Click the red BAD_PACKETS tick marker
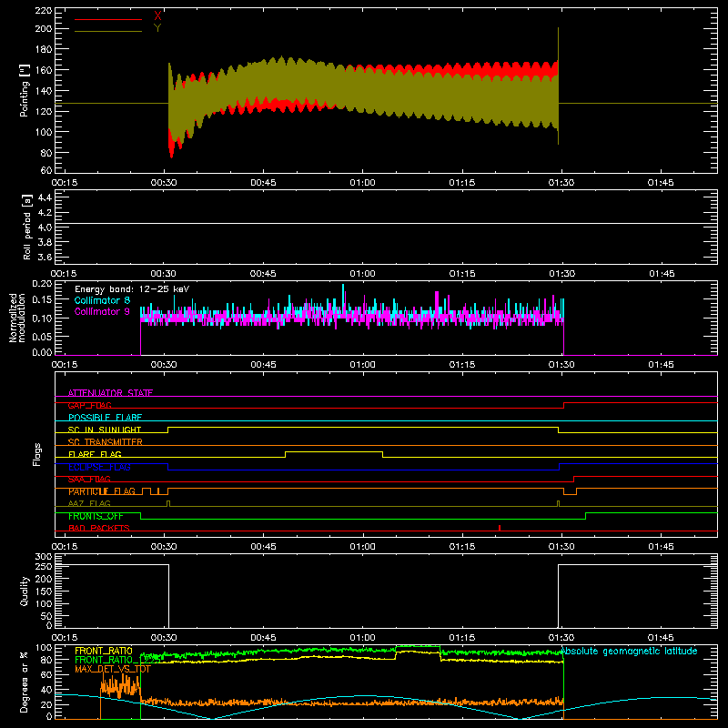The height and width of the screenshot is (728, 728). (x=499, y=528)
